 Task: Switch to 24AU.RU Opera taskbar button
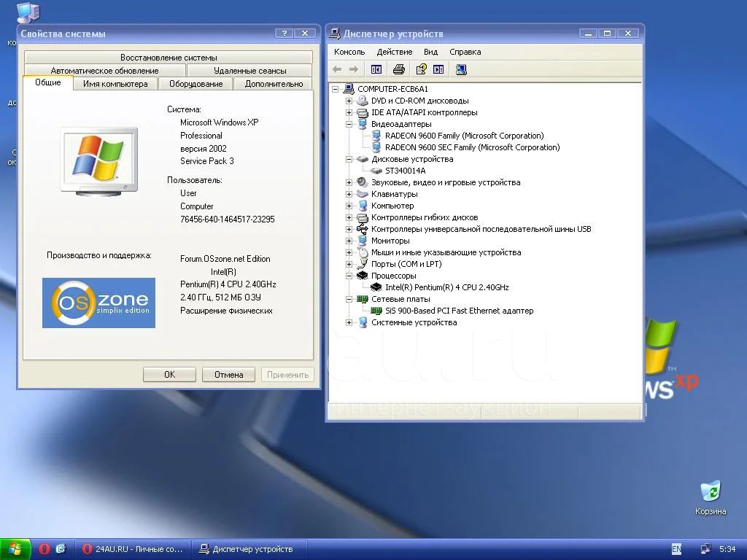click(133, 549)
